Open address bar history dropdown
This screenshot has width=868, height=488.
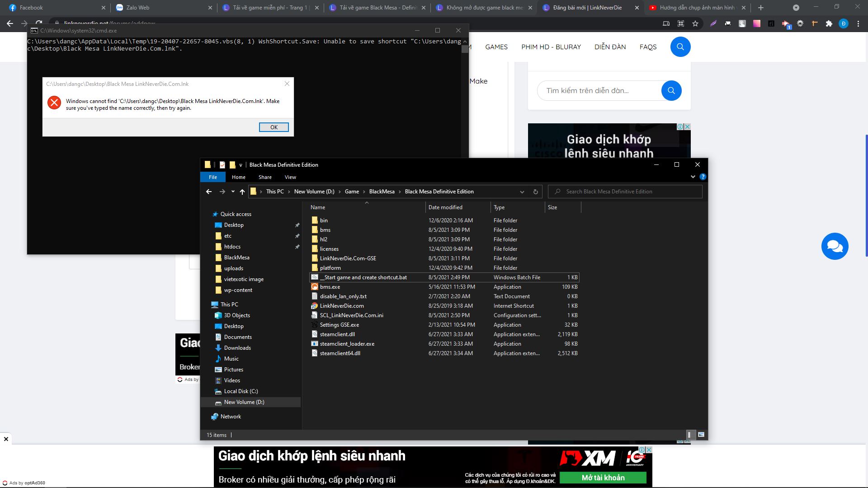[x=522, y=192]
